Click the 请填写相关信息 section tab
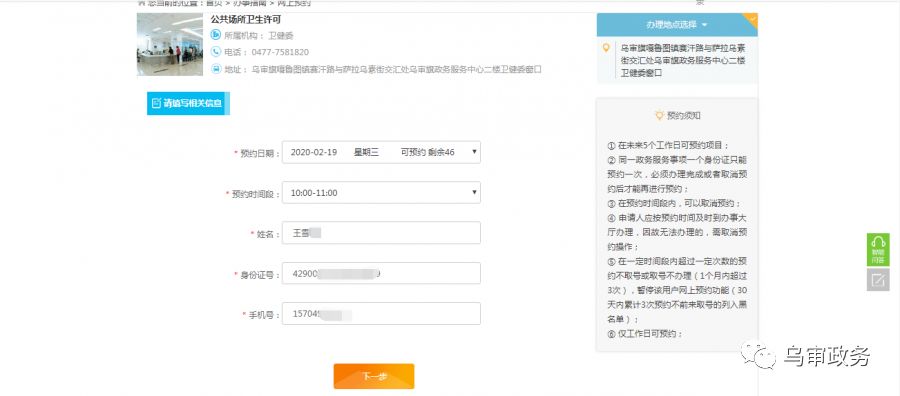The height and width of the screenshot is (396, 900). click(x=188, y=103)
